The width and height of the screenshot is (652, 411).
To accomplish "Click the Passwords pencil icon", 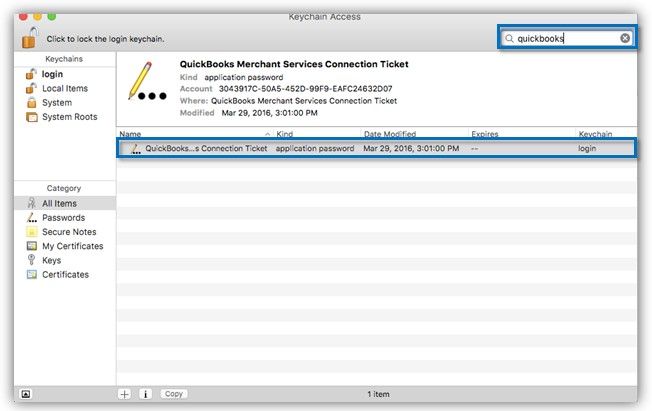I will point(32,217).
